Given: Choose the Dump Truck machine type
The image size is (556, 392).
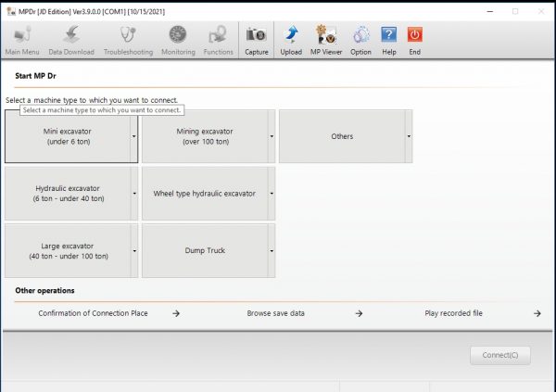Looking at the screenshot, I should (205, 251).
